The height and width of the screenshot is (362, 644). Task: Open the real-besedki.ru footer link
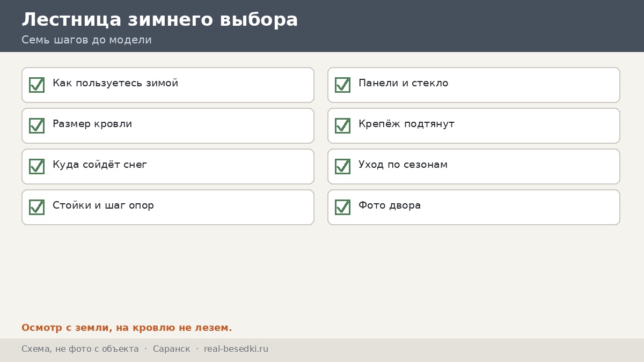[236, 349]
